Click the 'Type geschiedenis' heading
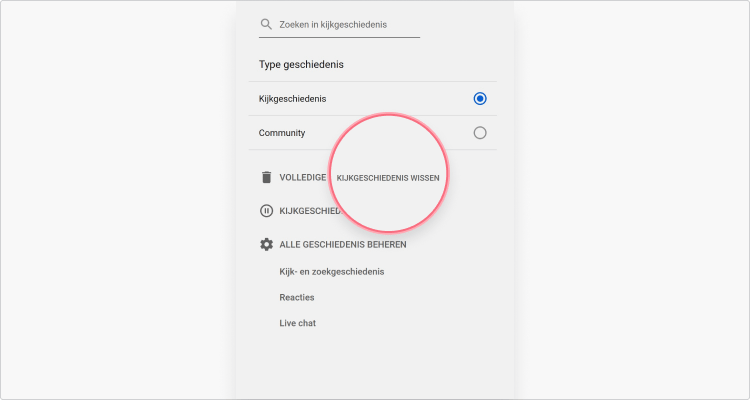750x400 pixels. [301, 65]
